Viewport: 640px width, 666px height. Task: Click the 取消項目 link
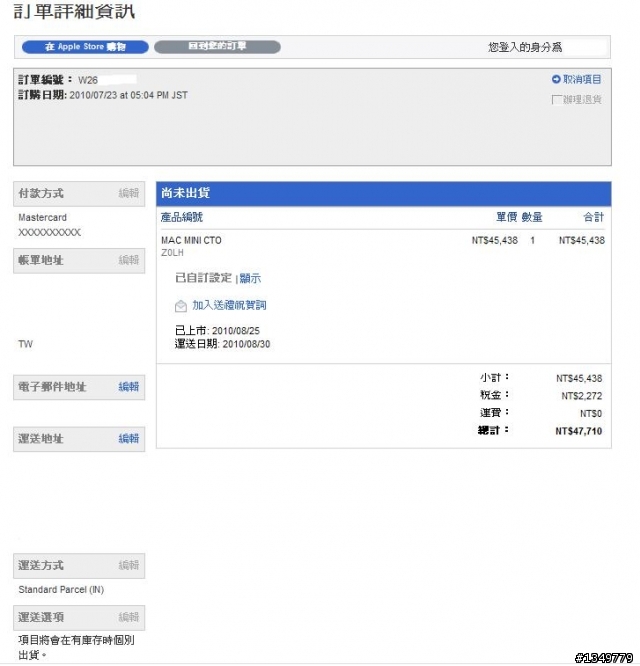coord(582,79)
